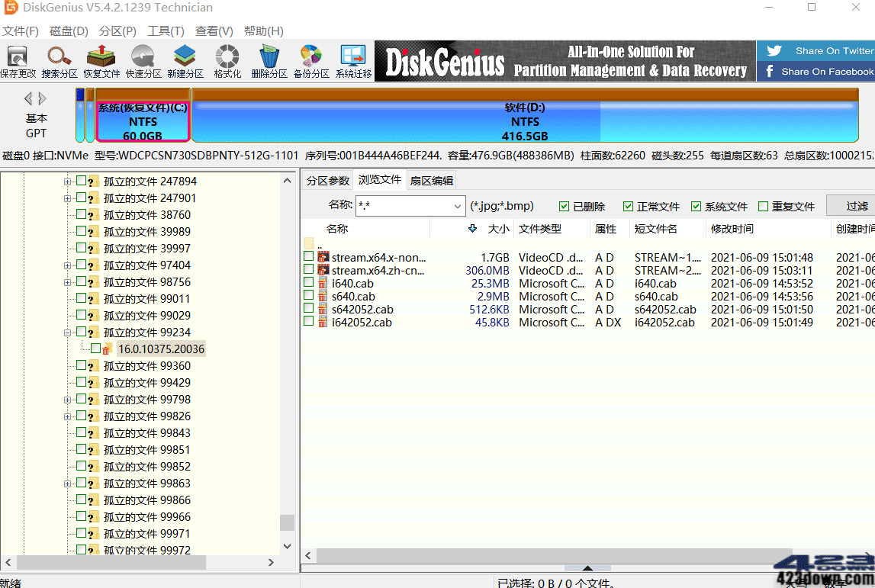Expand 孤立的文件 97404 tree node

click(x=67, y=265)
